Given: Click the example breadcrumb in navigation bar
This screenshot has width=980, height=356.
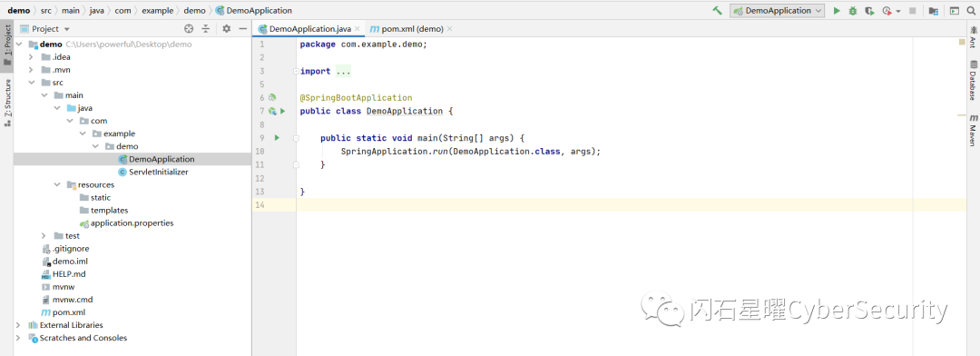Looking at the screenshot, I should pos(158,11).
